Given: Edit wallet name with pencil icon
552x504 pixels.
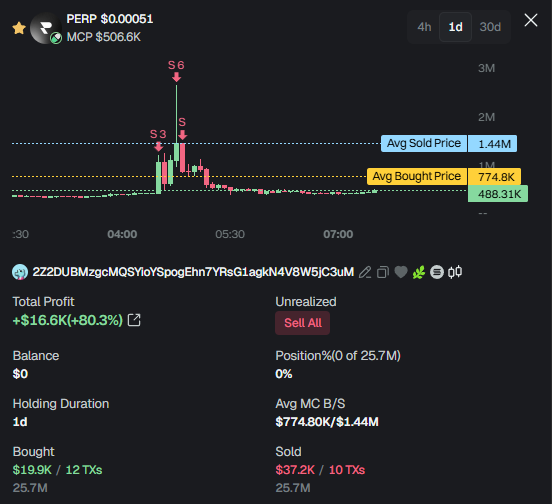Looking at the screenshot, I should (x=365, y=272).
